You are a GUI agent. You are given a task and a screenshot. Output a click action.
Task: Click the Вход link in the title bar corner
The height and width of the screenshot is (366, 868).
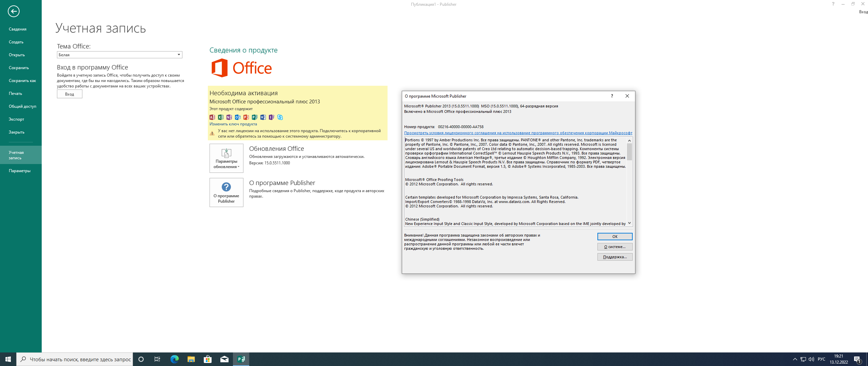[863, 12]
